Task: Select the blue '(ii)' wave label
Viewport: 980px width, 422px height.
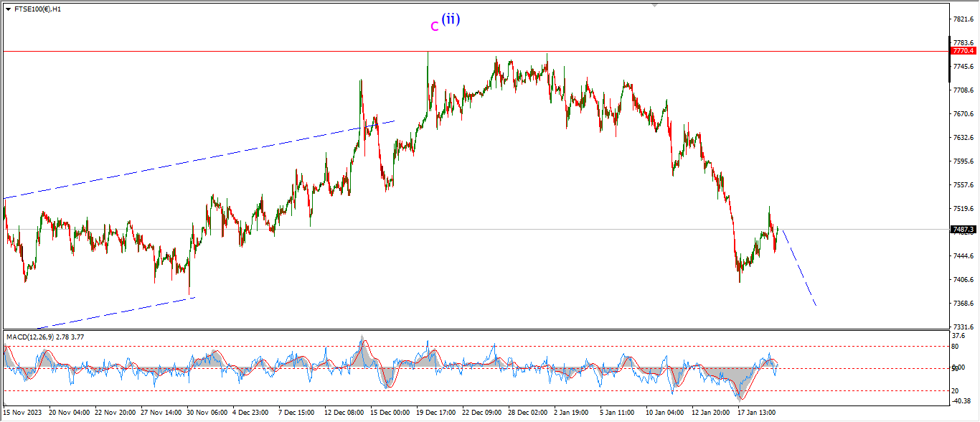Action: (451, 19)
